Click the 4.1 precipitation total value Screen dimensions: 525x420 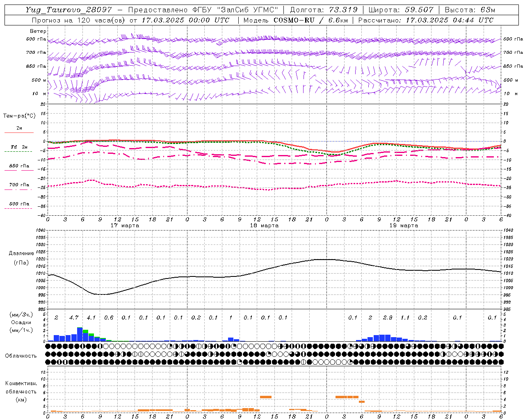click(x=91, y=317)
